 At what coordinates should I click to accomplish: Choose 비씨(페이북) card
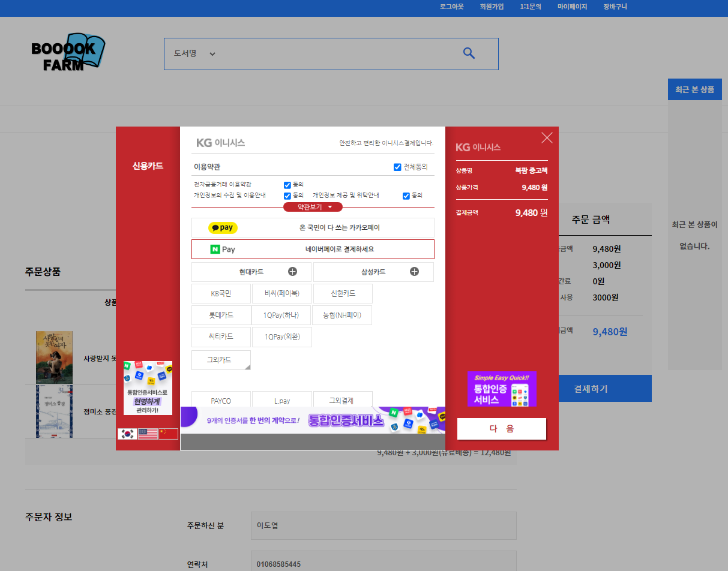281,294
